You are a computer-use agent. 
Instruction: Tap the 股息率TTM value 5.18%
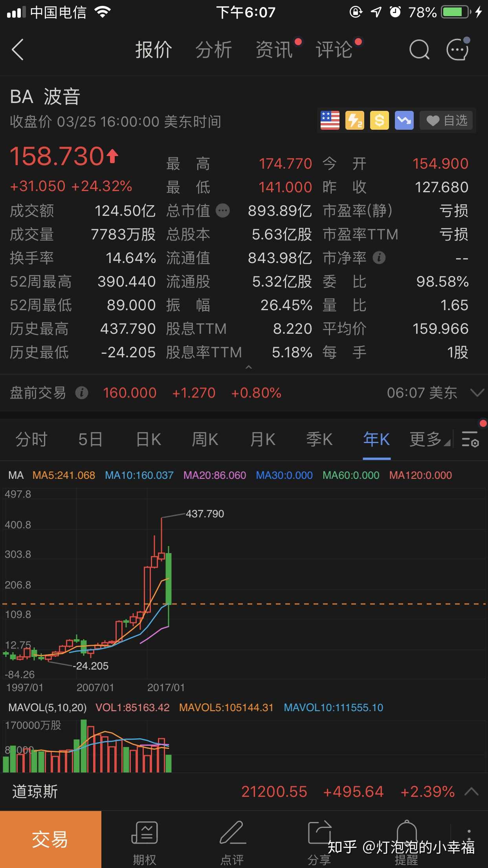point(292,352)
